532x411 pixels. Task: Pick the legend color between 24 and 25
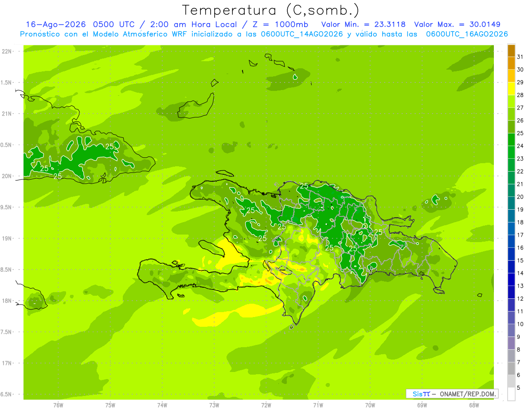[x=511, y=139]
